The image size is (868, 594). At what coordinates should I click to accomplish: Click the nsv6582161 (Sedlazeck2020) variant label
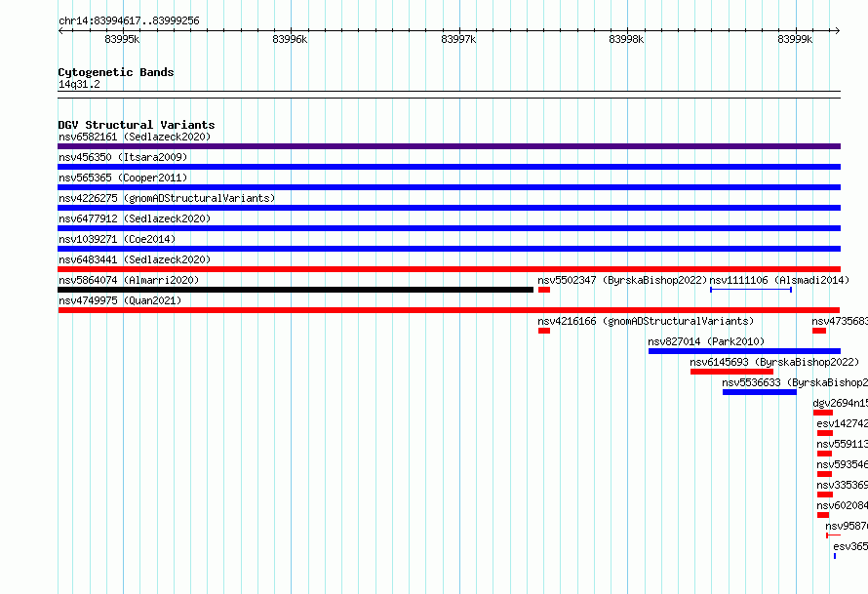coord(135,137)
